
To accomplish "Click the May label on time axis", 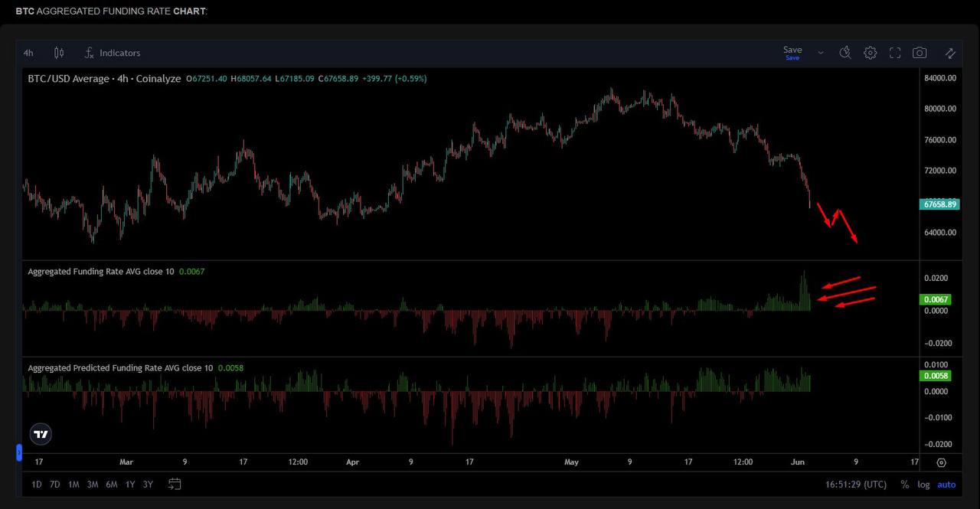I will coord(571,462).
